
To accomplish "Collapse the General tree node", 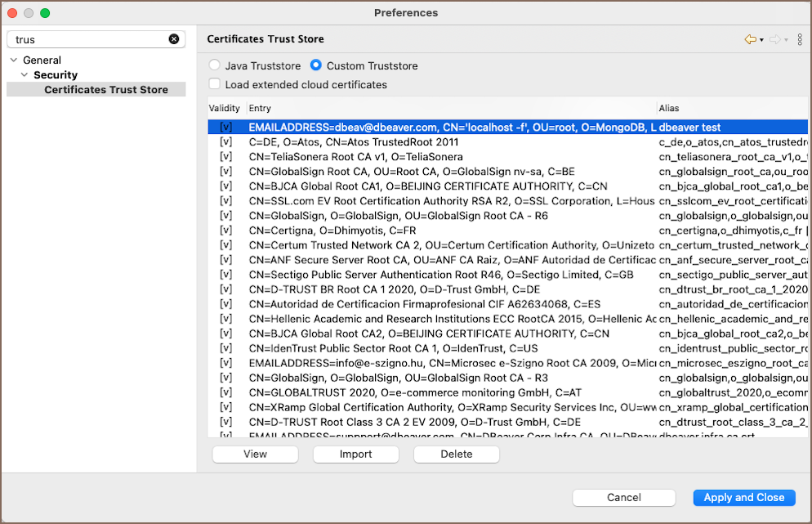I will pos(14,60).
